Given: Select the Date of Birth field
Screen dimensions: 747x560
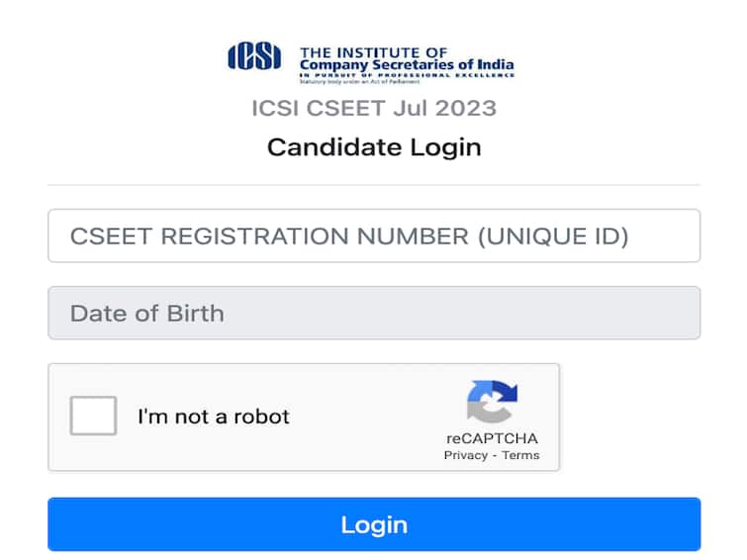Looking at the screenshot, I should (374, 313).
